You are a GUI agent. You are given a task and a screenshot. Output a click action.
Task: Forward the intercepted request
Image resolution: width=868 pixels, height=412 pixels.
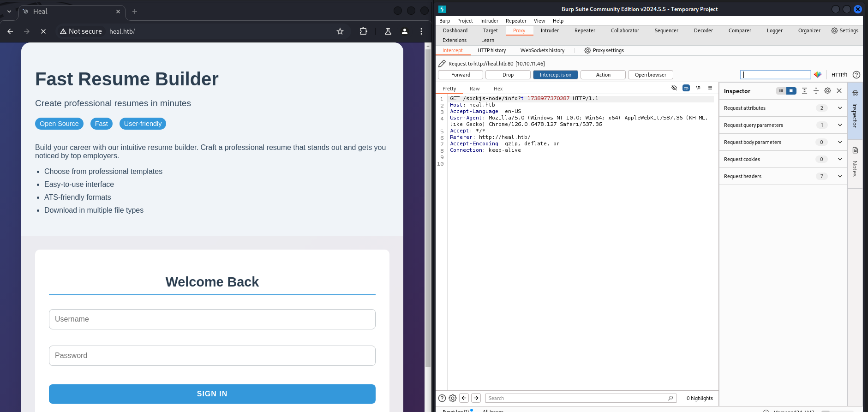[x=461, y=75]
